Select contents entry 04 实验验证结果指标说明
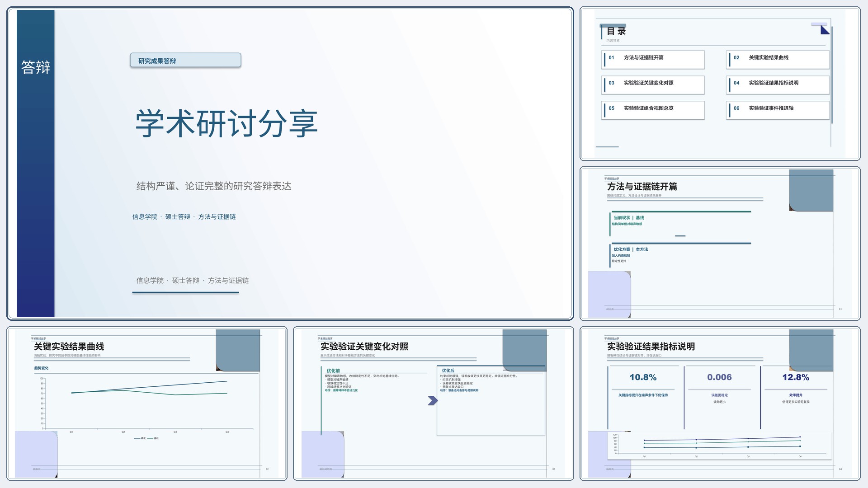Image resolution: width=868 pixels, height=488 pixels. pyautogui.click(x=778, y=85)
